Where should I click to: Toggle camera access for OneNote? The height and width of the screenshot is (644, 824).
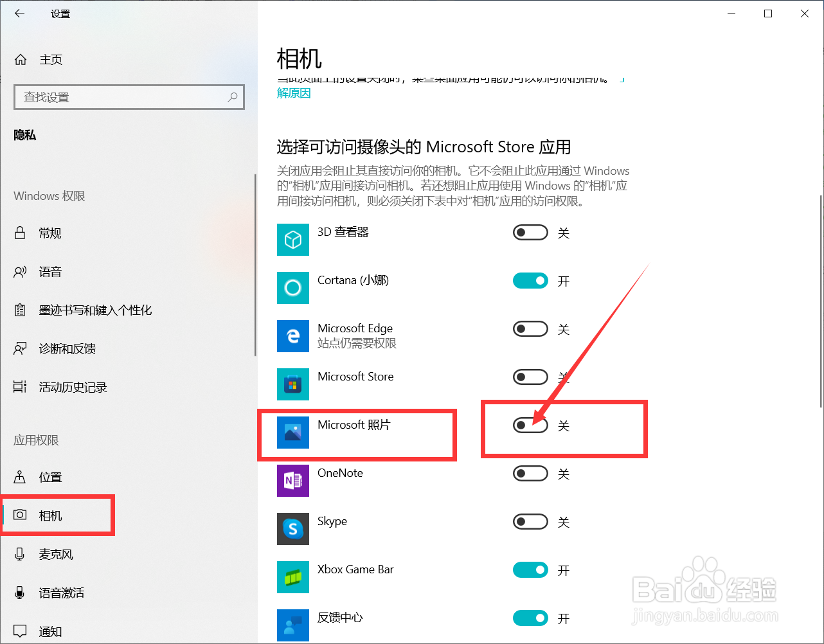tap(530, 474)
